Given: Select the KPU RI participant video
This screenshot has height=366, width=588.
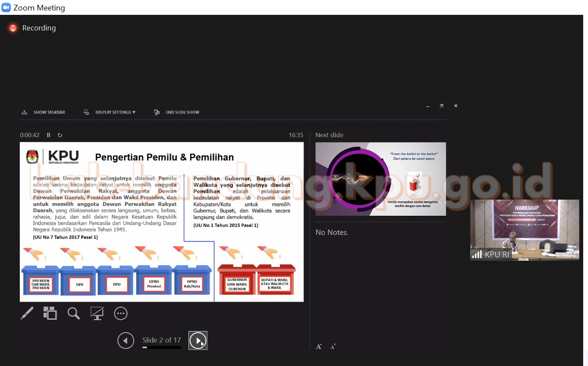Looking at the screenshot, I should 525,230.
